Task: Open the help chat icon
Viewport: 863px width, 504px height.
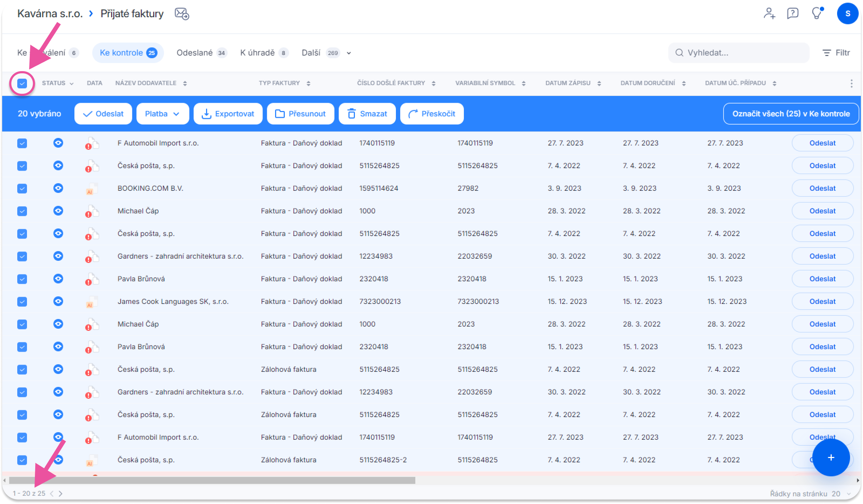Action: (x=793, y=14)
